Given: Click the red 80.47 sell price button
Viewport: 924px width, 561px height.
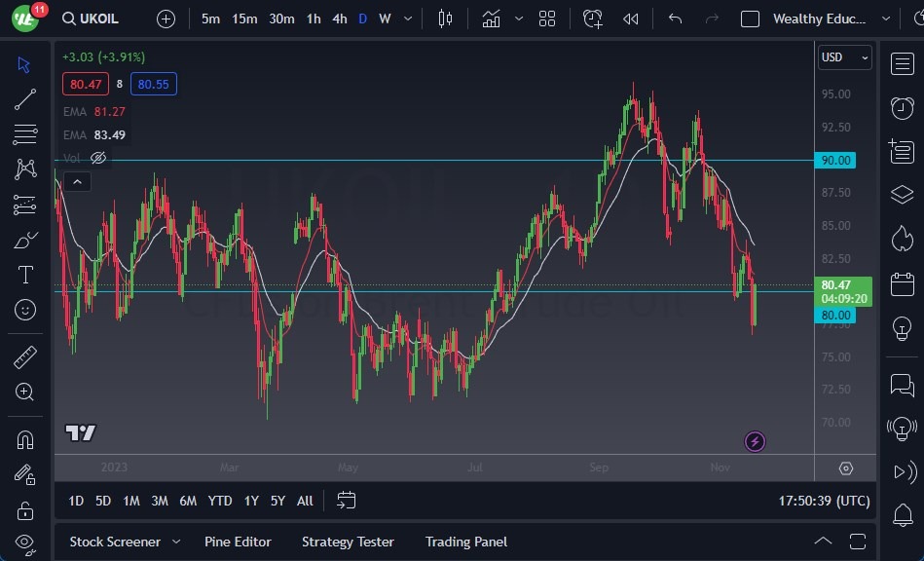Looking at the screenshot, I should [x=86, y=84].
